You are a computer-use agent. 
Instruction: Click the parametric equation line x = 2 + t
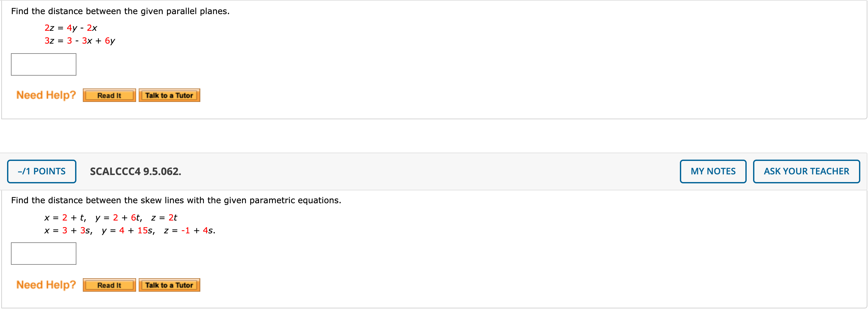click(x=111, y=217)
